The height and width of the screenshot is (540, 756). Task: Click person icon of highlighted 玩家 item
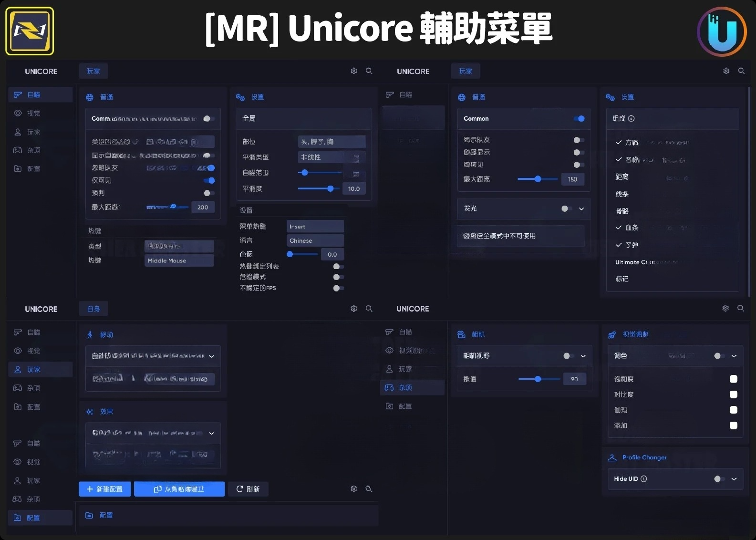[18, 370]
